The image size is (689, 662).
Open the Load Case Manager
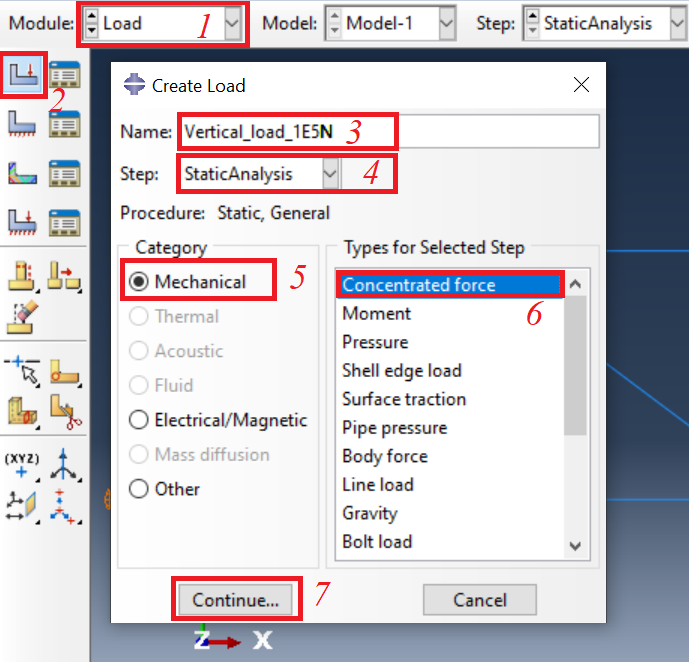point(64,223)
